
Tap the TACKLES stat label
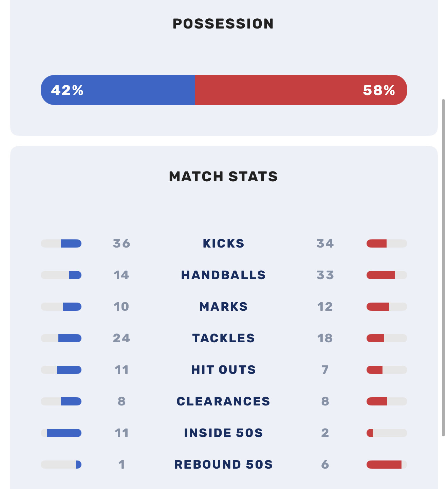223,338
